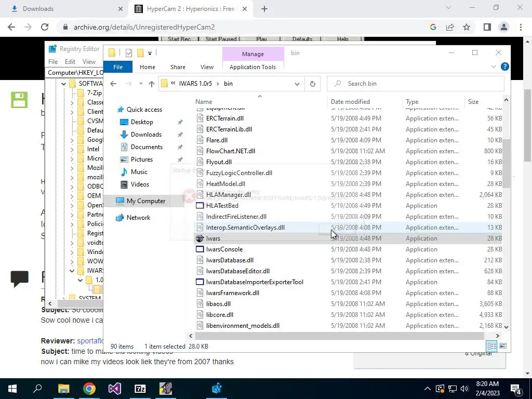The image size is (532, 399).
Task: Open 7-Zip from the taskbar
Action: tap(140, 389)
